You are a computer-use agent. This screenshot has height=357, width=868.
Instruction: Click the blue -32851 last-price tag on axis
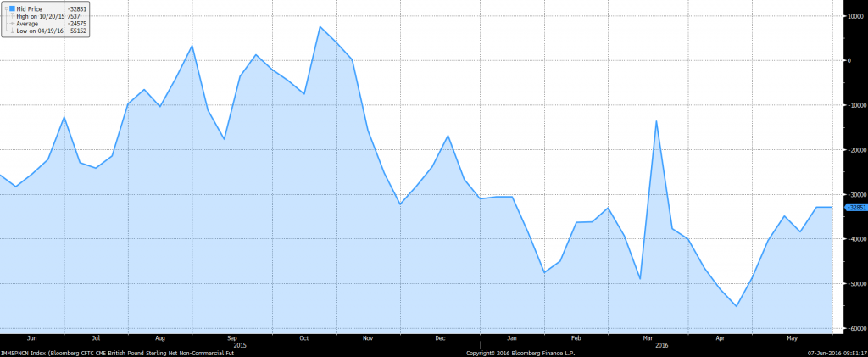pyautogui.click(x=854, y=208)
